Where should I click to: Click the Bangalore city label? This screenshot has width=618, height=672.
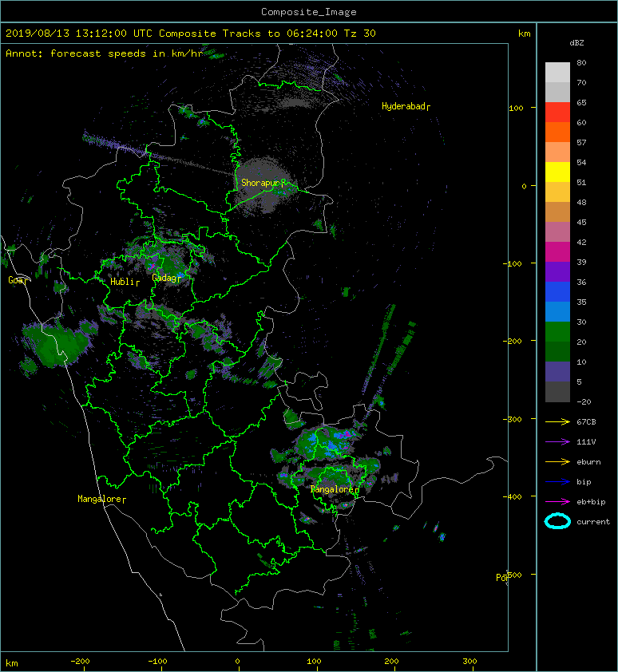332,489
